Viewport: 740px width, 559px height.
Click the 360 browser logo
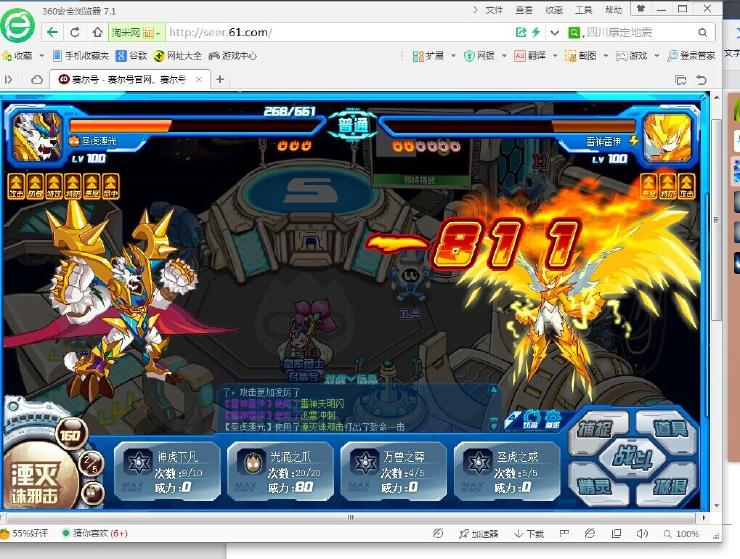coord(17,25)
